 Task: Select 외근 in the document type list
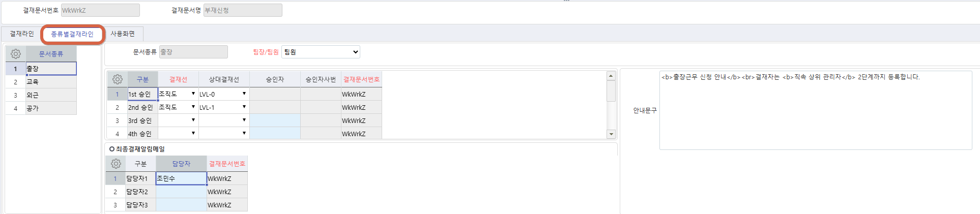tap(50, 95)
